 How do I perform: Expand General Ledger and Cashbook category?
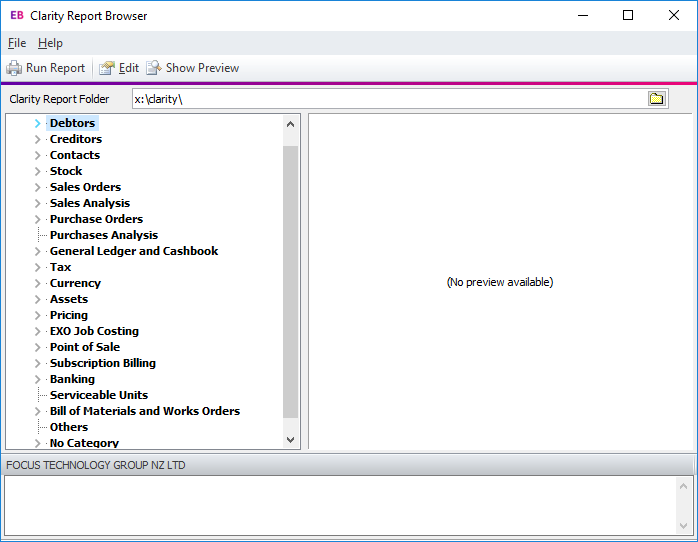[x=38, y=251]
